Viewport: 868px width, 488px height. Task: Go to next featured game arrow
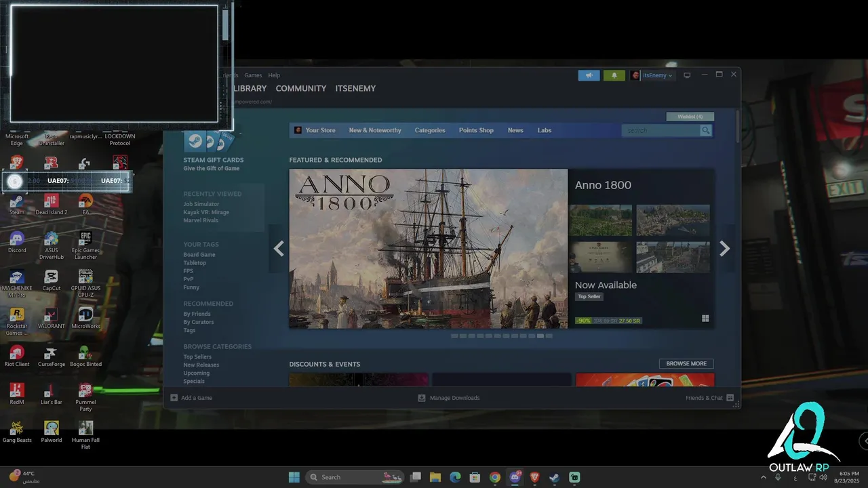pos(724,249)
